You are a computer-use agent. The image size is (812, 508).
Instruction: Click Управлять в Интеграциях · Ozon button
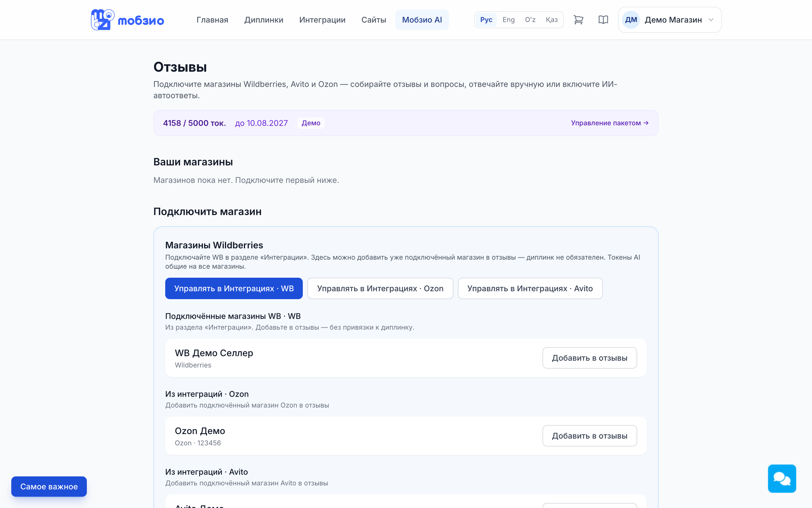click(380, 288)
